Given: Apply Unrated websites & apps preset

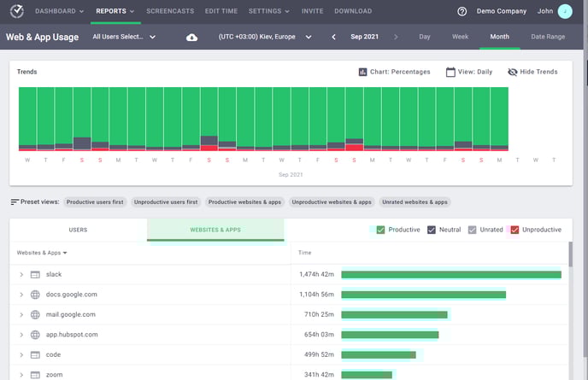Looking at the screenshot, I should tap(415, 202).
